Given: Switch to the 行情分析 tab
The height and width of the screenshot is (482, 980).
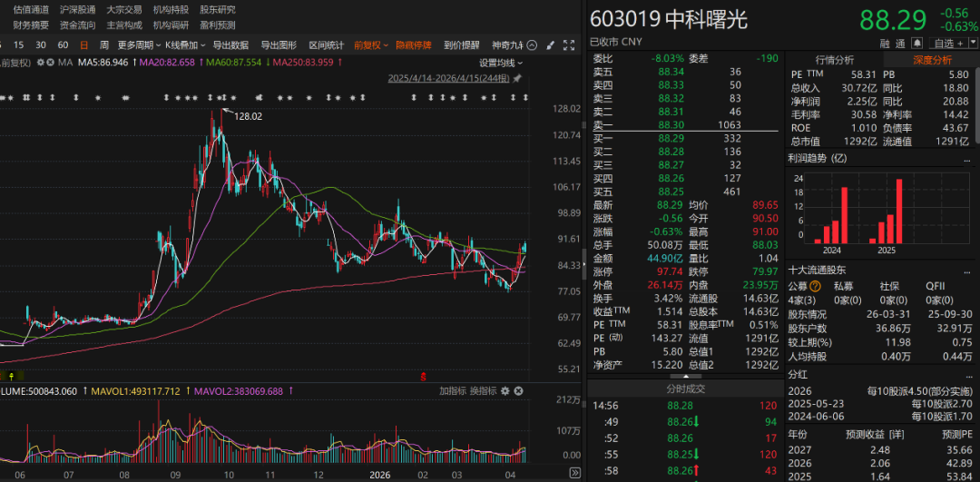Looking at the screenshot, I should point(834,60).
